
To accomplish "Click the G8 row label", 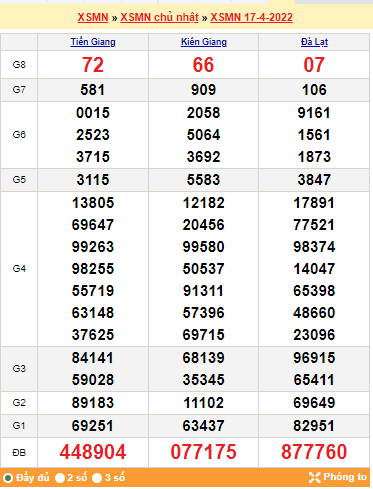I will pos(19,65).
